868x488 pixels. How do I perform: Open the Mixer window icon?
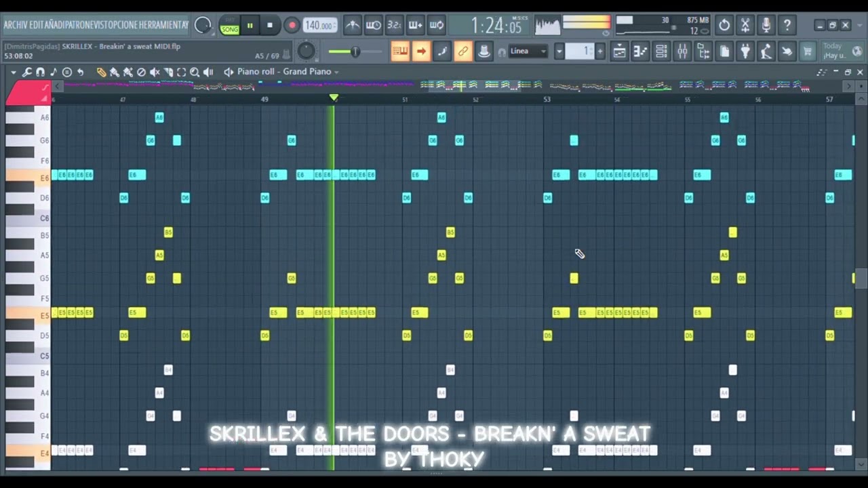click(x=682, y=51)
